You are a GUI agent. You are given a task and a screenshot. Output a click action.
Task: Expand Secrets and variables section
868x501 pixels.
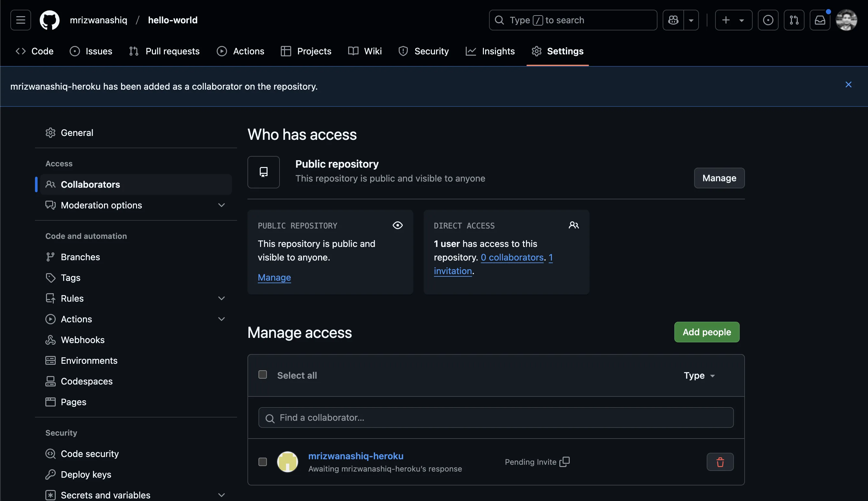(x=136, y=495)
